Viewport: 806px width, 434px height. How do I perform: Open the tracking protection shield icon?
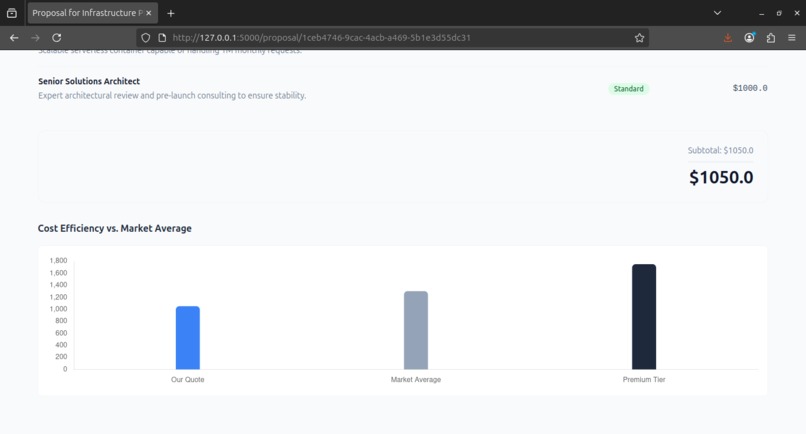[x=145, y=38]
